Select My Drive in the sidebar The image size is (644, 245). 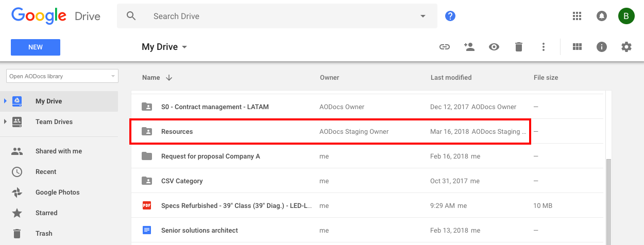59,101
